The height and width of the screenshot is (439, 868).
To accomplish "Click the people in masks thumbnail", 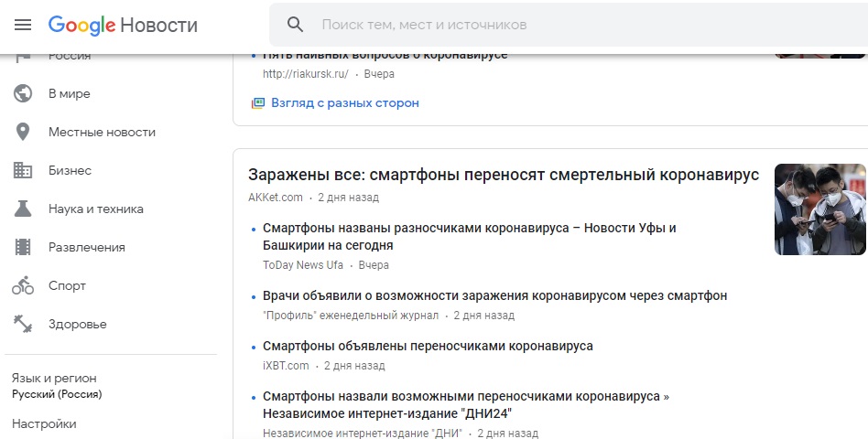I will click(820, 209).
